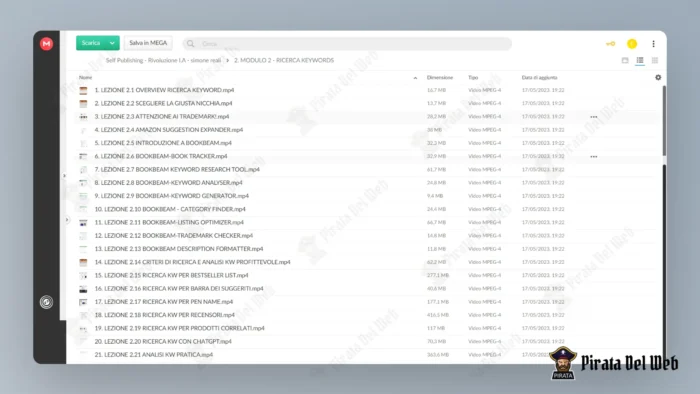Click the green Scarica button

(91, 43)
